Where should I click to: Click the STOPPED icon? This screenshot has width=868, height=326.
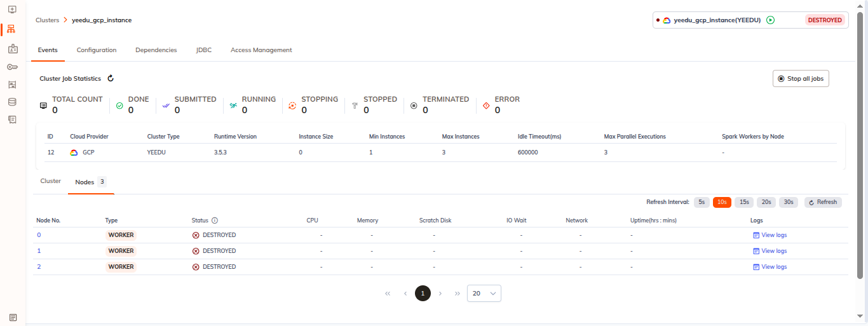click(x=355, y=105)
